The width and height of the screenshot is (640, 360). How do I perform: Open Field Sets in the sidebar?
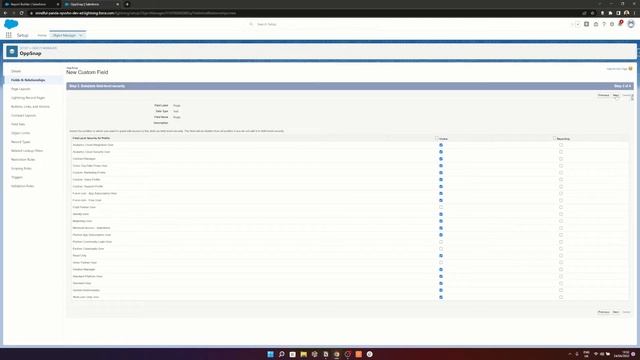(18, 124)
